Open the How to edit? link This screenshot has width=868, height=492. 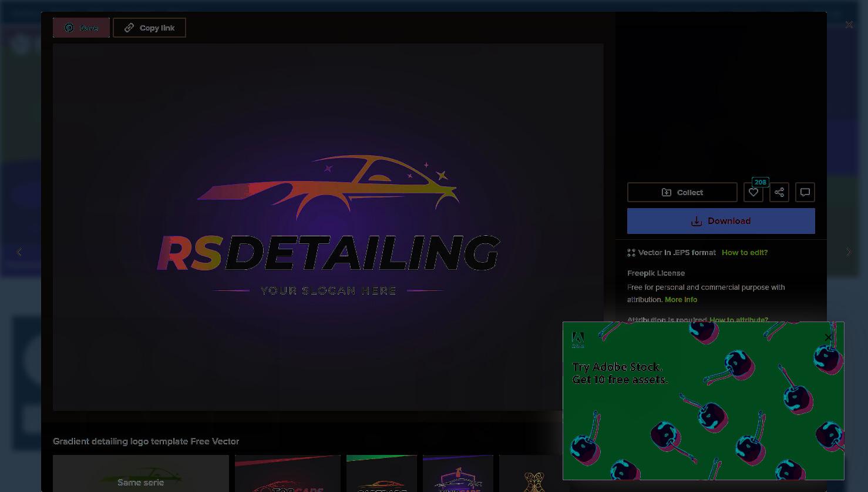click(x=745, y=253)
